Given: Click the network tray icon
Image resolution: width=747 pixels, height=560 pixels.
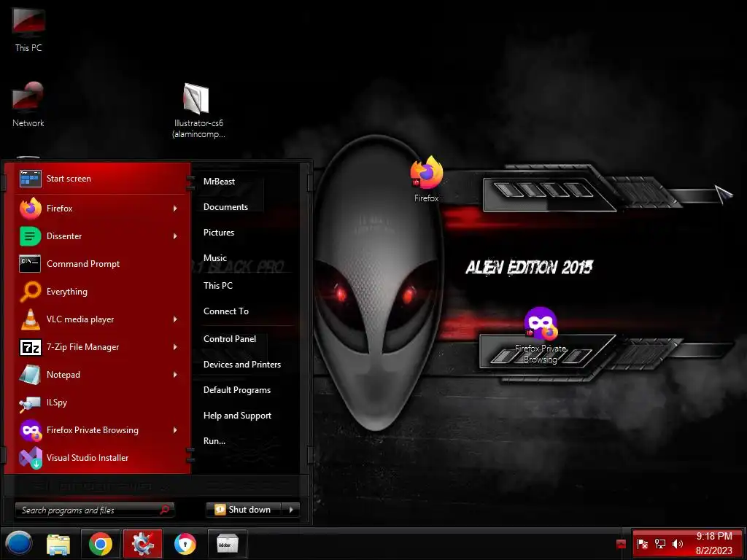Looking at the screenshot, I should coord(659,544).
